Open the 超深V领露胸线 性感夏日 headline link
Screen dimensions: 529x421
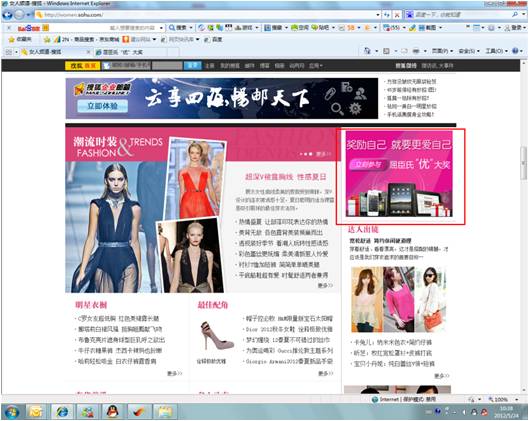click(286, 177)
